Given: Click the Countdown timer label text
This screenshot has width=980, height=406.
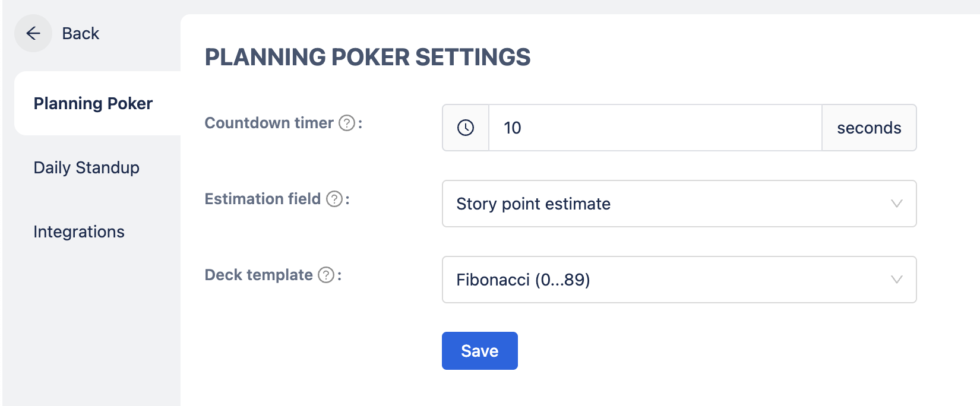Looking at the screenshot, I should point(269,123).
